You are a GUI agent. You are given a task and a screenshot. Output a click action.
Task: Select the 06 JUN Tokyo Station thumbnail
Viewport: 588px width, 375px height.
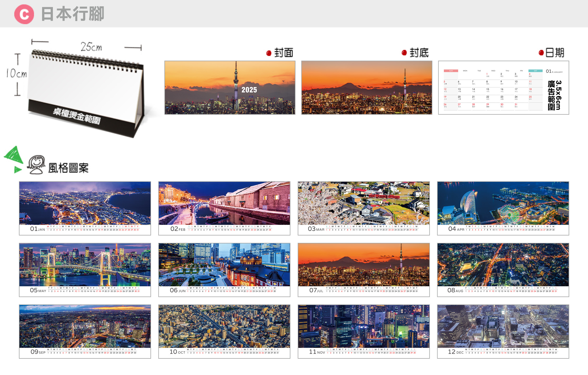[x=224, y=265]
